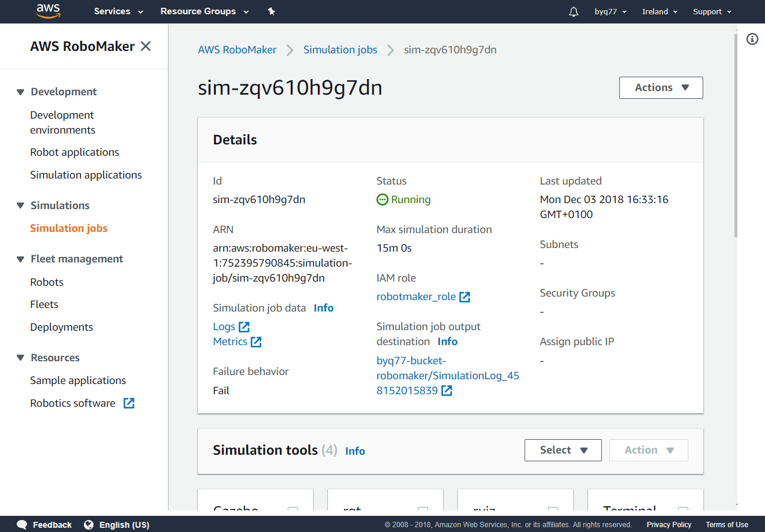Viewport: 765px width, 532px height.
Task: Click the Id value sim-zqv610h9g7dn
Action: [x=259, y=199]
